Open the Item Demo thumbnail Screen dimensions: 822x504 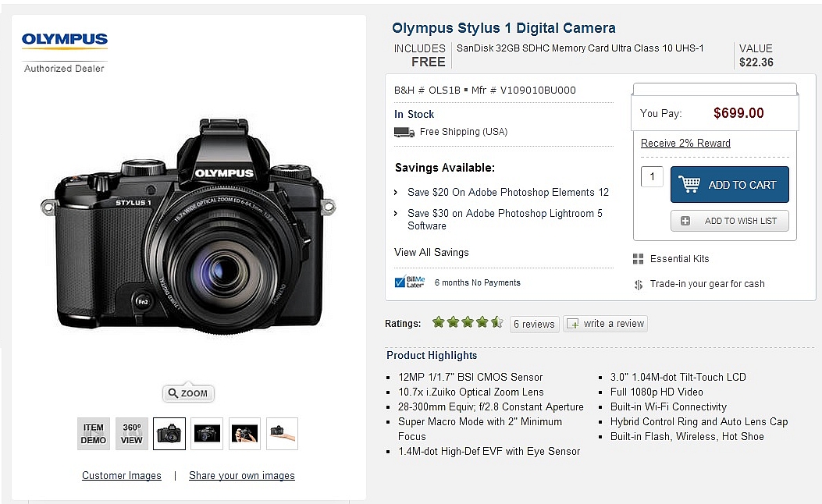point(93,434)
